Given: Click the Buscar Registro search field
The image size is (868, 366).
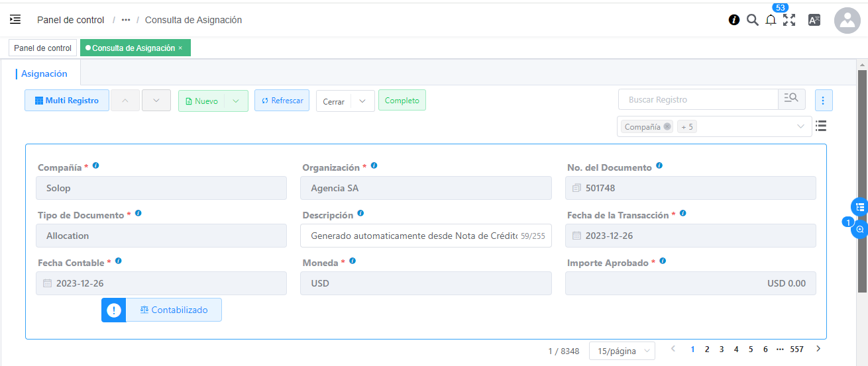Looking at the screenshot, I should click(698, 100).
